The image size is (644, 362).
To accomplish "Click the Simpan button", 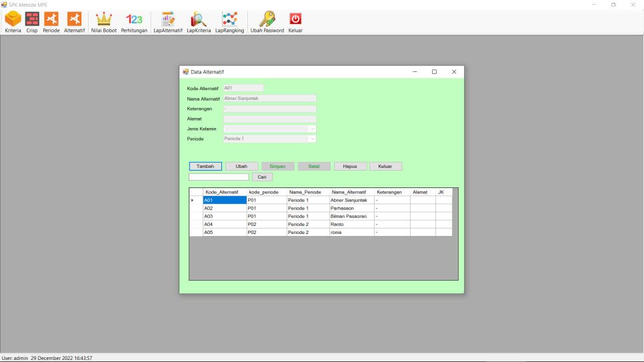I will coord(277,167).
